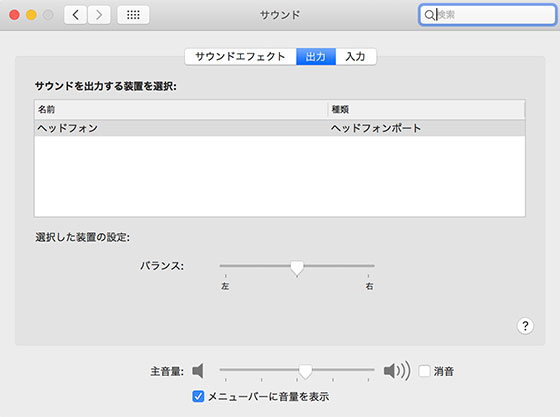Screen dimensions: 560x417
Task: Click the loud volume speaker icon
Action: point(397,371)
